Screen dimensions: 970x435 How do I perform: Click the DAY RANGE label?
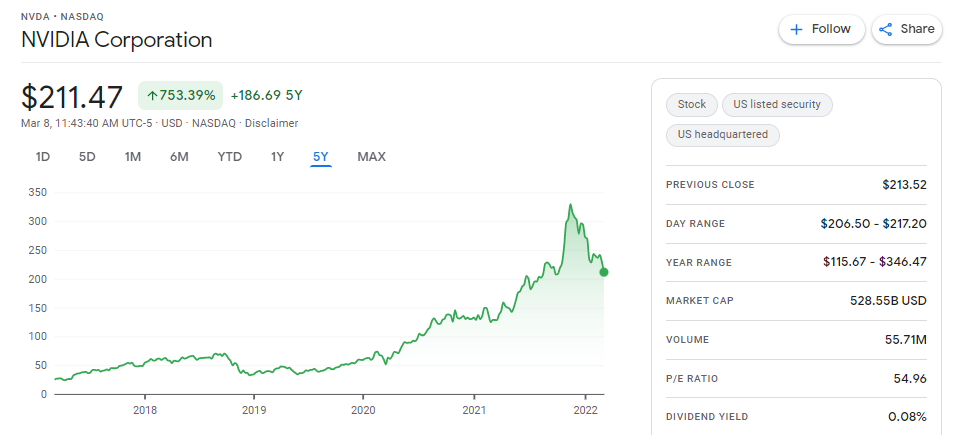pyautogui.click(x=695, y=223)
